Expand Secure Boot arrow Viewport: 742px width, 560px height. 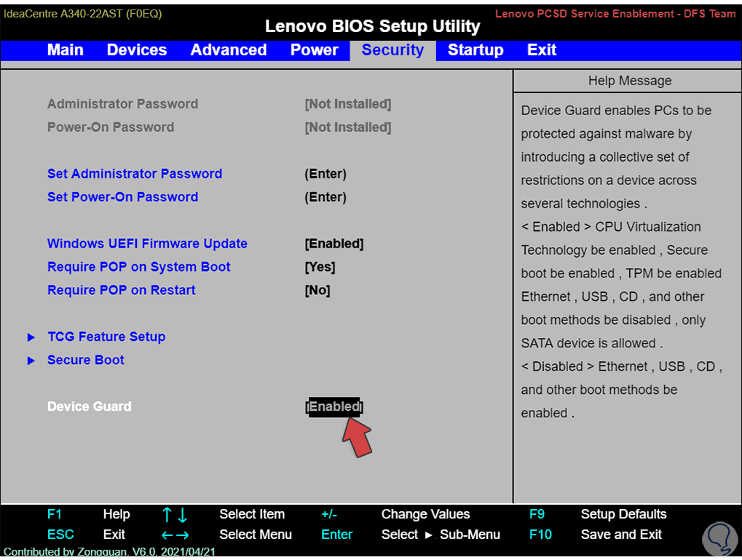[x=31, y=360]
